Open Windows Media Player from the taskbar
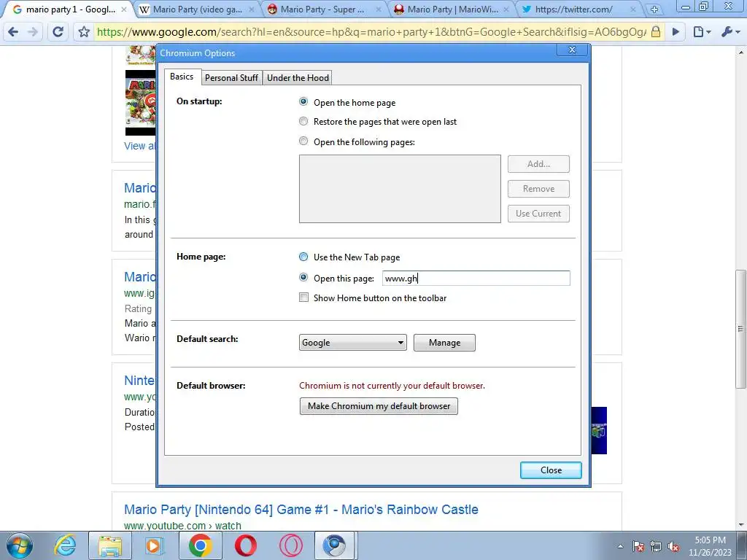 pyautogui.click(x=155, y=545)
